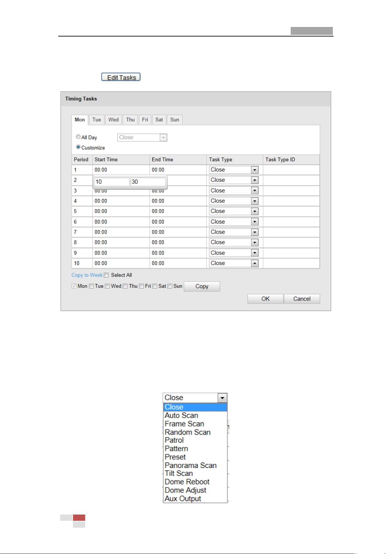The width and height of the screenshot is (392, 554).
Task: Check the Tue copy checkbox
Action: (91, 286)
